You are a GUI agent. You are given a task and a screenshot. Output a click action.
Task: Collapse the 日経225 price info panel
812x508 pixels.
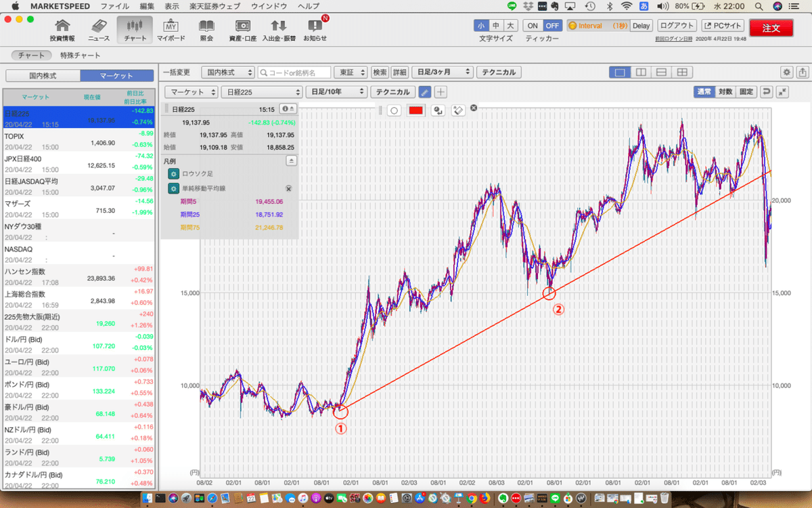tap(288, 108)
